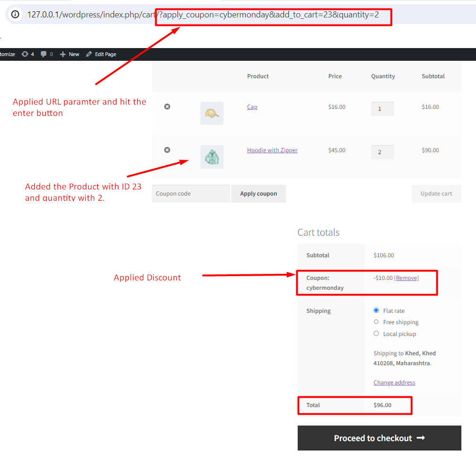Click the Hoodie with Zipper quantity field
This screenshot has height=459, width=476.
tap(382, 152)
